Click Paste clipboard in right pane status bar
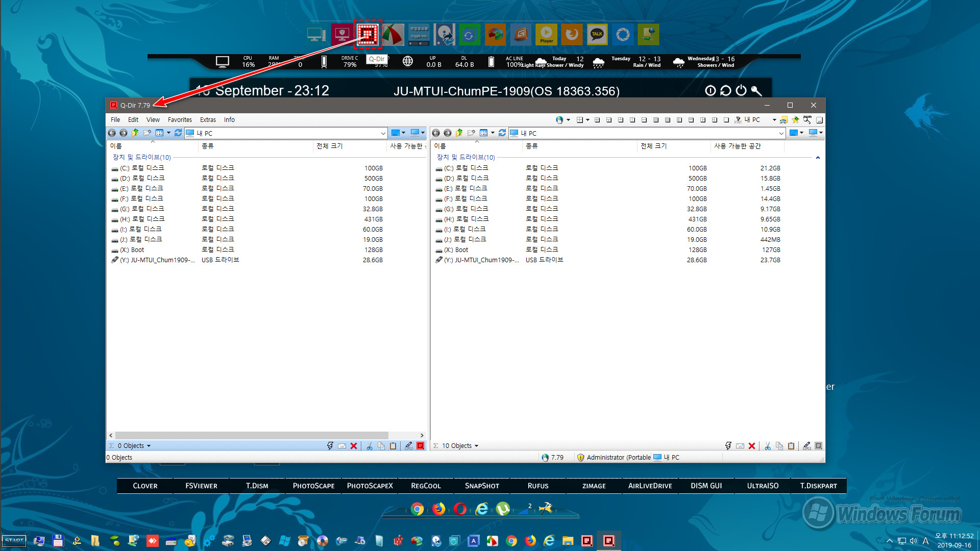This screenshot has height=551, width=980. 791,446
